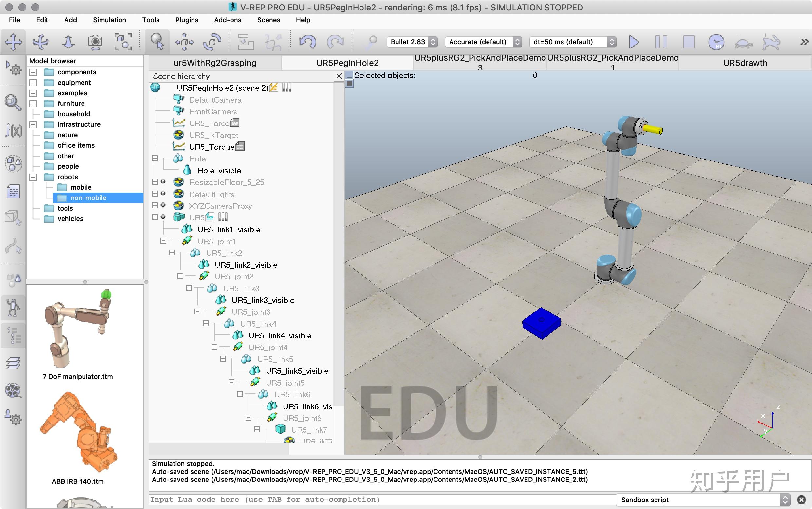Select the camera pan tool
Image resolution: width=812 pixels, height=509 pixels.
(x=13, y=42)
